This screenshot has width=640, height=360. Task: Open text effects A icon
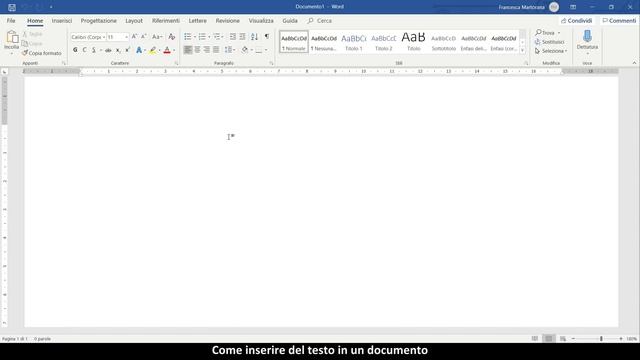pos(139,50)
